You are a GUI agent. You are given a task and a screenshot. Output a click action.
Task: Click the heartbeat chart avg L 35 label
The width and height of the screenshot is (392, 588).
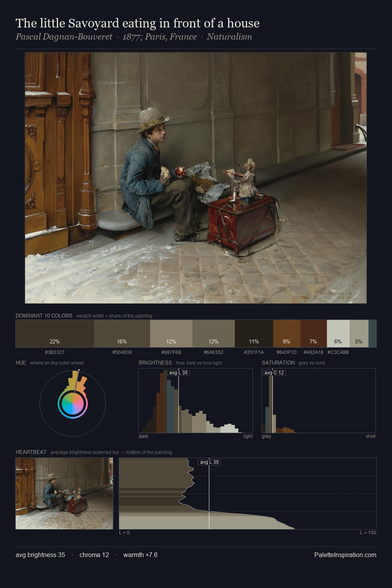(209, 462)
